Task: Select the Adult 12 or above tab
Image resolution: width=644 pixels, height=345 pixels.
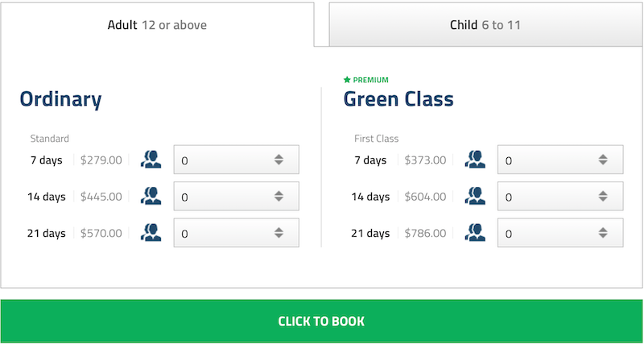Action: pos(157,25)
